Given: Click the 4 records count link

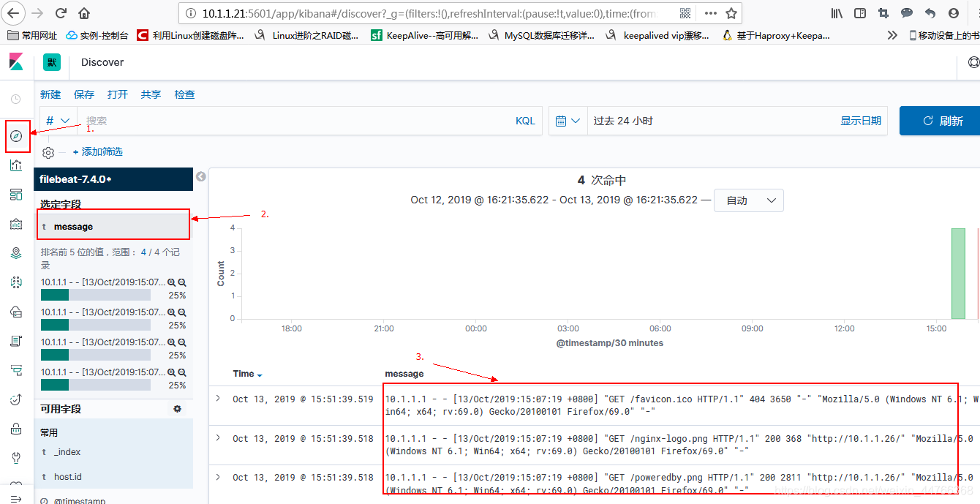Looking at the screenshot, I should 143,252.
